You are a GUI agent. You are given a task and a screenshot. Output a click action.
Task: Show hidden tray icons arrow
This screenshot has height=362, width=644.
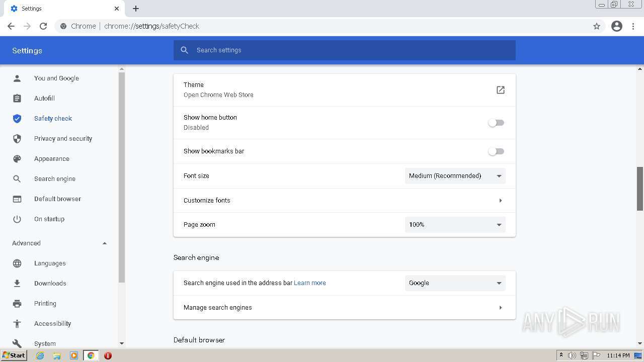(x=561, y=355)
